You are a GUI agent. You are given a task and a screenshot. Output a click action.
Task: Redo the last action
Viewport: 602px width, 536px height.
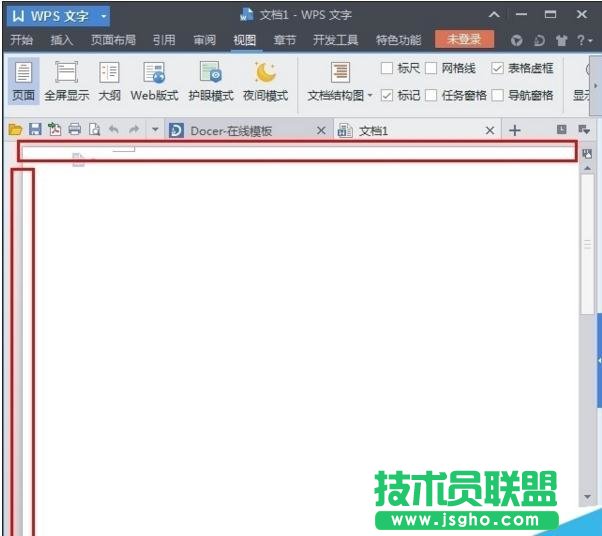click(x=134, y=129)
